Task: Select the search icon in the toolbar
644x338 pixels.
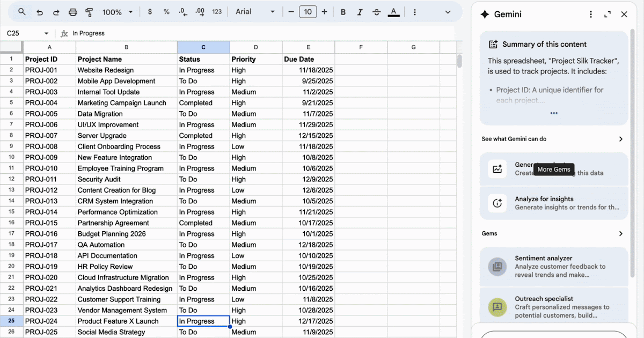Action: coord(21,11)
